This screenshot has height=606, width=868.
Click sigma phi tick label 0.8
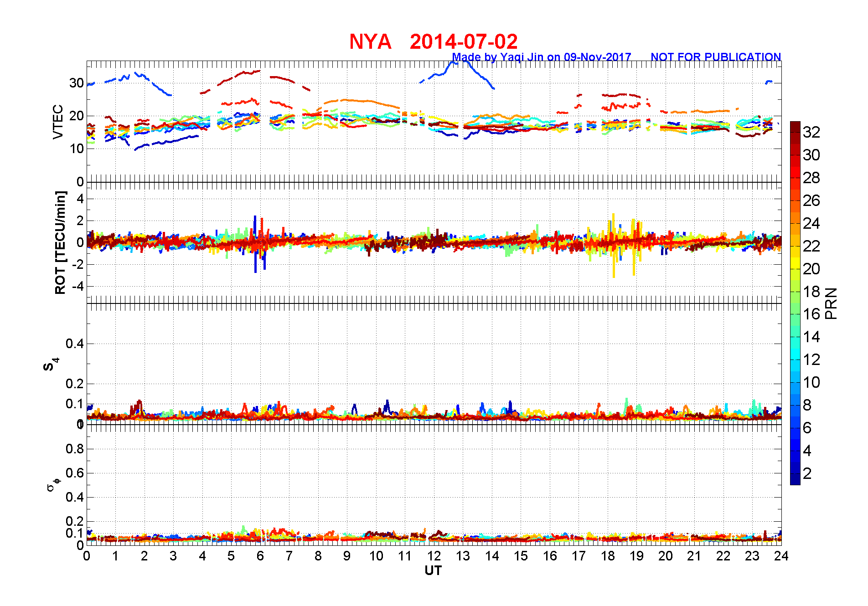75,449
